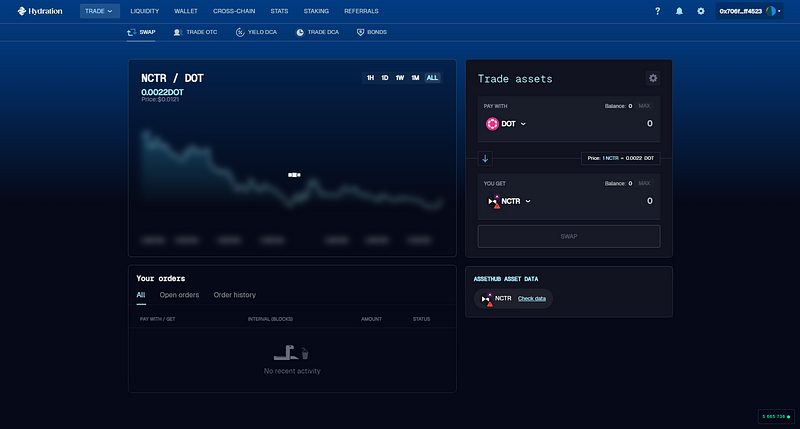Open the trade settings gear in Trade assets
This screenshot has height=429, width=800.
pos(653,78)
